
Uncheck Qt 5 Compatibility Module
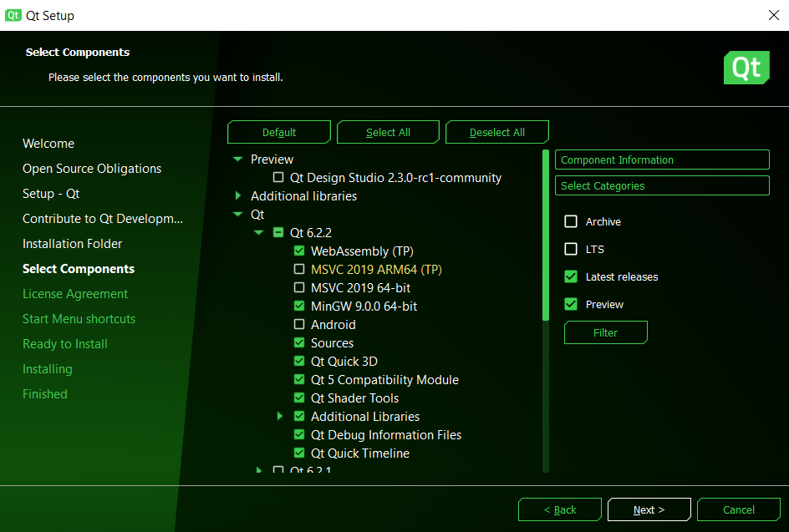(x=299, y=379)
